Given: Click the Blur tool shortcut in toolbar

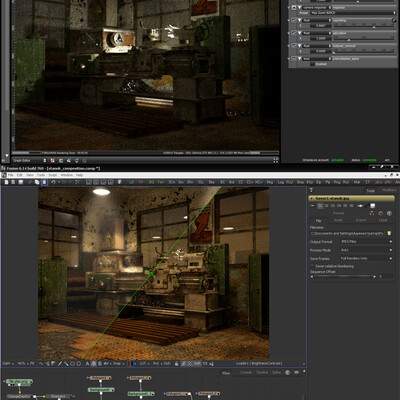Looking at the screenshot, I should click(211, 182).
